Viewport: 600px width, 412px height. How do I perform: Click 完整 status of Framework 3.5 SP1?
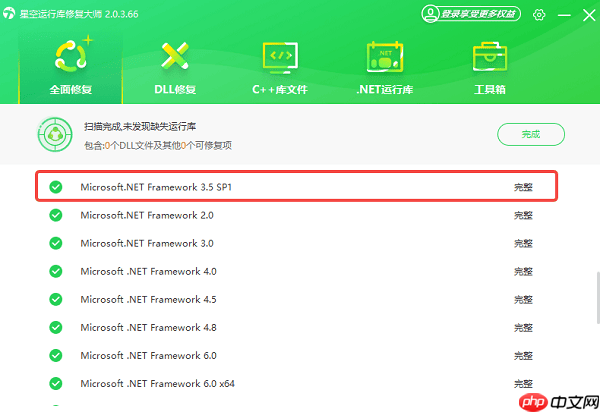(x=523, y=187)
